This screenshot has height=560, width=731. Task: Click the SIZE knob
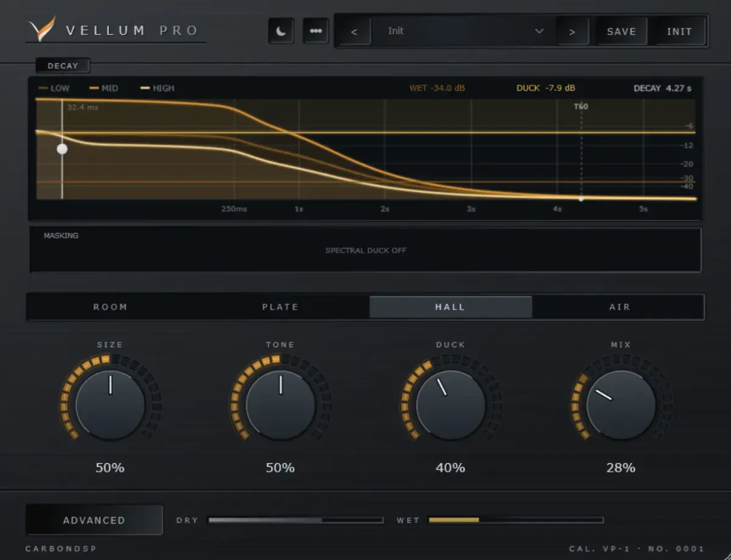(x=110, y=405)
